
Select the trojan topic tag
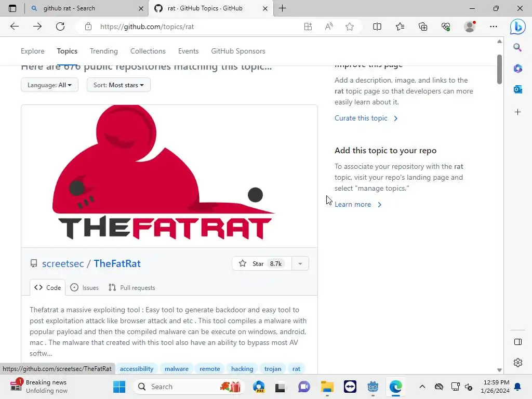click(x=273, y=369)
